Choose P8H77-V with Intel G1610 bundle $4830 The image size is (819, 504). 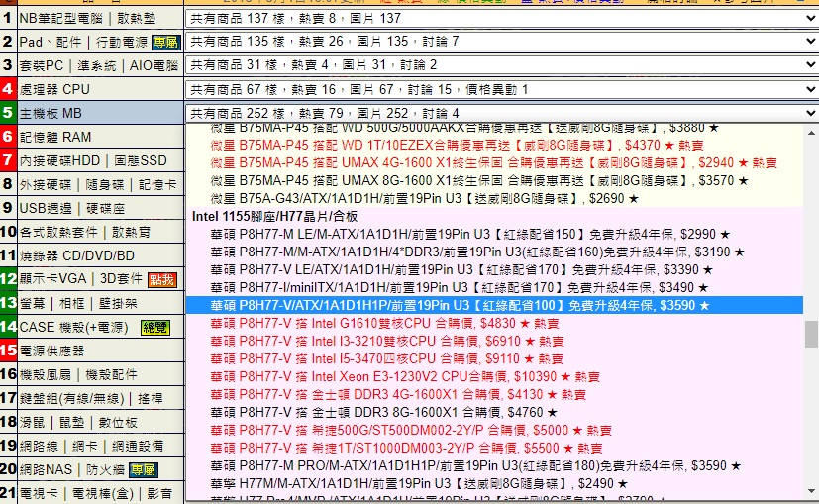point(494,323)
